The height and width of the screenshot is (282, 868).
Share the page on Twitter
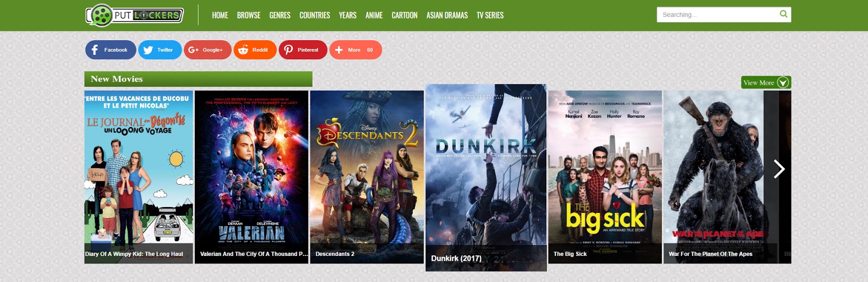pos(160,49)
